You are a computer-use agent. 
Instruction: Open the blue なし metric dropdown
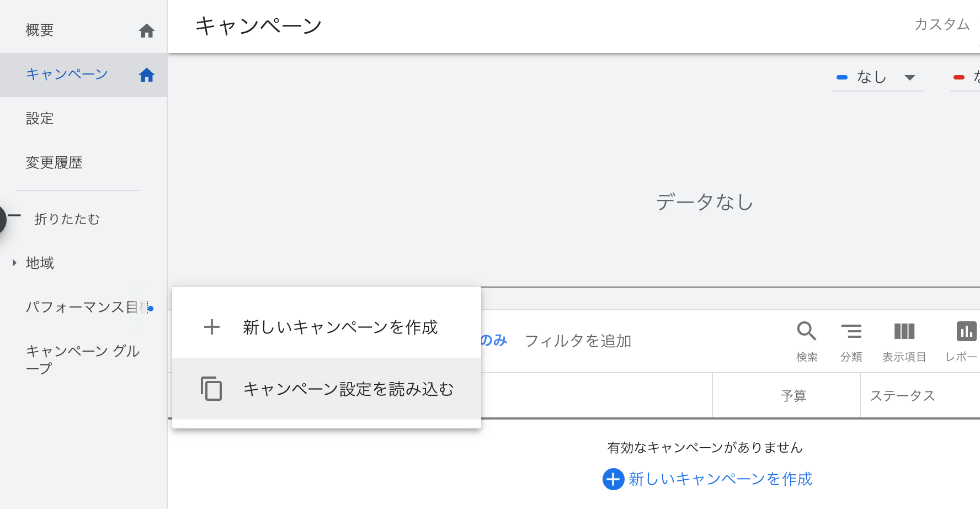pos(878,77)
